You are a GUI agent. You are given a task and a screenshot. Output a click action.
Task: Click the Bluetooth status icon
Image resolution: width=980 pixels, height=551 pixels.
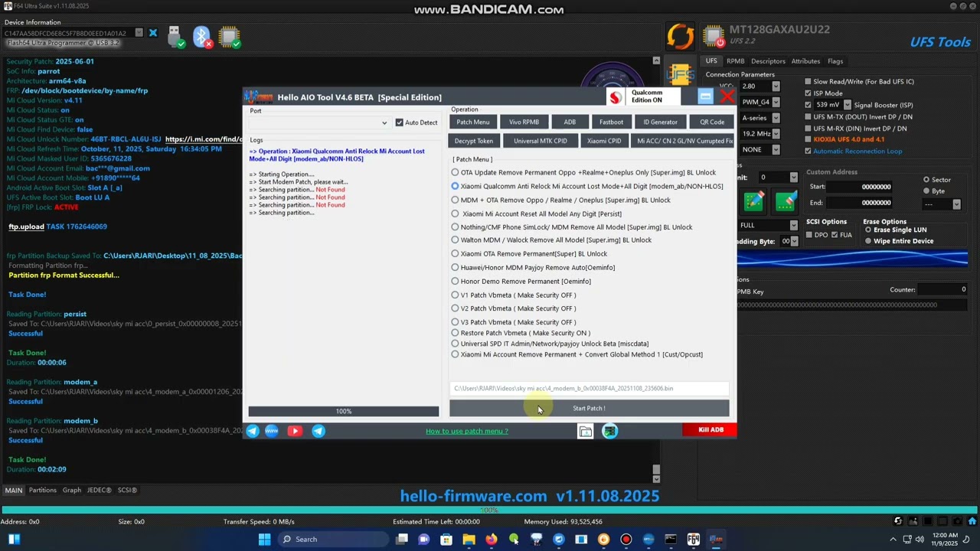[202, 37]
